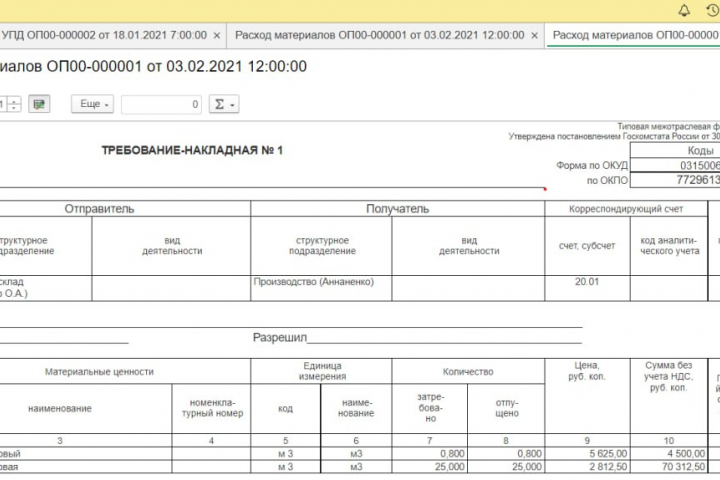Click the ОКПО code cell 7729613
The height and width of the screenshot is (480, 720).
(x=675, y=180)
